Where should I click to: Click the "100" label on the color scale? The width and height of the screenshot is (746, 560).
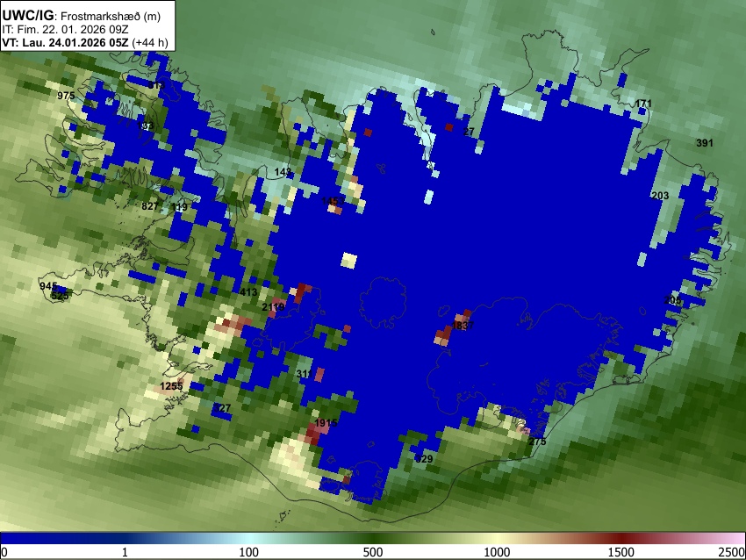[x=249, y=552]
